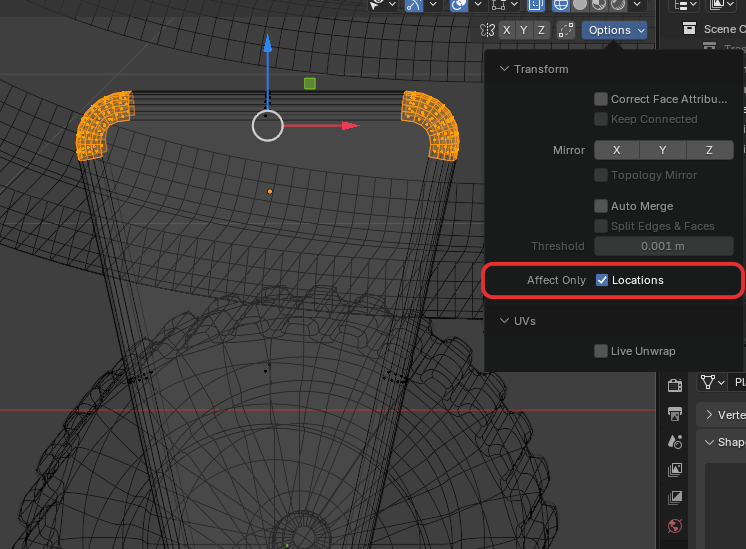Viewport: 746px width, 549px height.
Task: Click the green plane gizmo handle
Action: click(x=310, y=84)
